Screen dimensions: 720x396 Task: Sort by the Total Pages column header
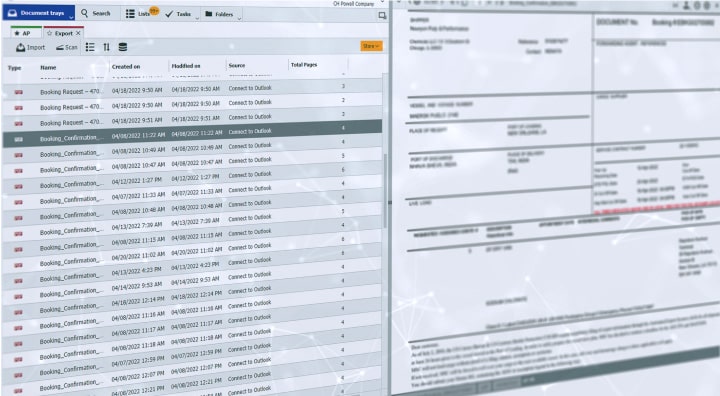(304, 65)
